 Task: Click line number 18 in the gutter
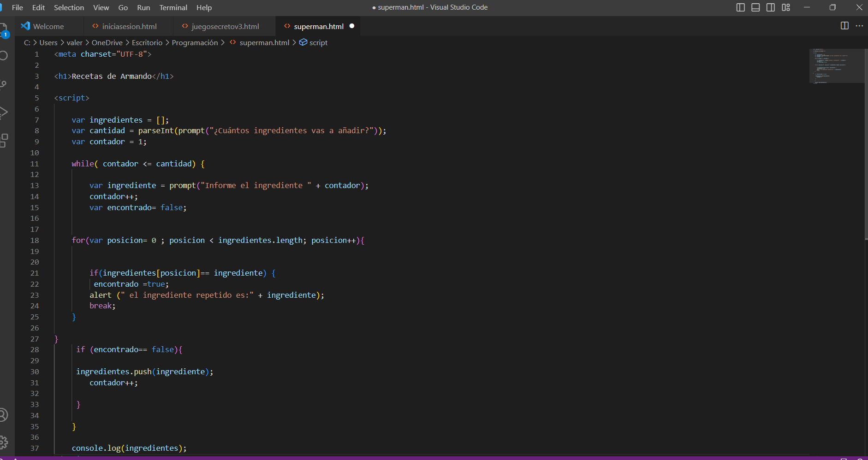tap(35, 240)
